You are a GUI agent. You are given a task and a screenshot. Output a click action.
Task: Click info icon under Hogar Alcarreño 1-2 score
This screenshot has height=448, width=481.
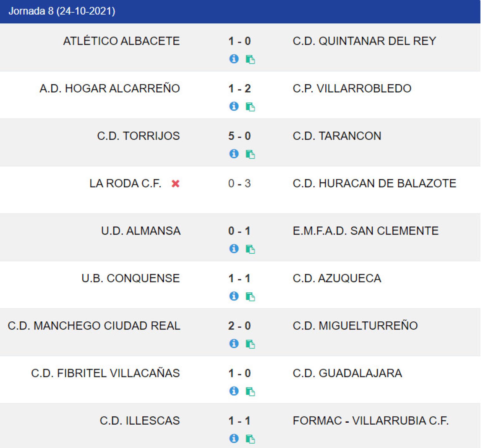[x=234, y=106]
